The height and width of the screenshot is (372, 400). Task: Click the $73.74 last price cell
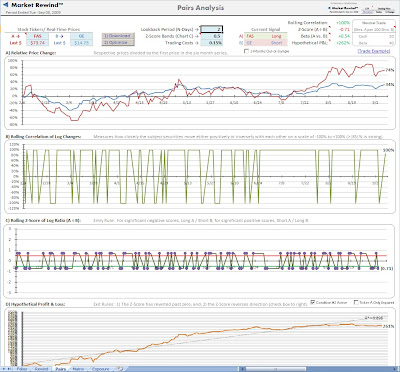(x=37, y=43)
